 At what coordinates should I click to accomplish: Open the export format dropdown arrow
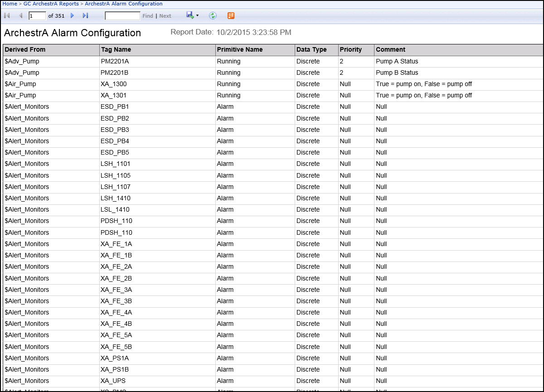point(197,16)
